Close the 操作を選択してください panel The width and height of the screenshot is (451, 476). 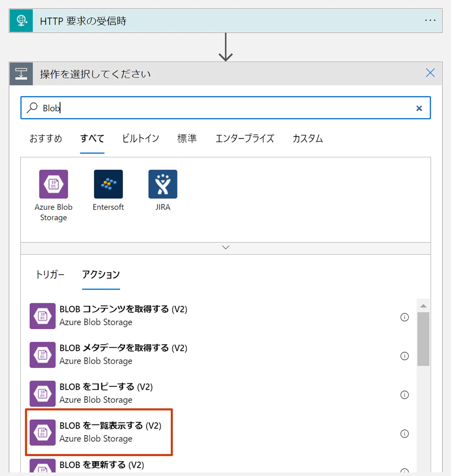(430, 73)
